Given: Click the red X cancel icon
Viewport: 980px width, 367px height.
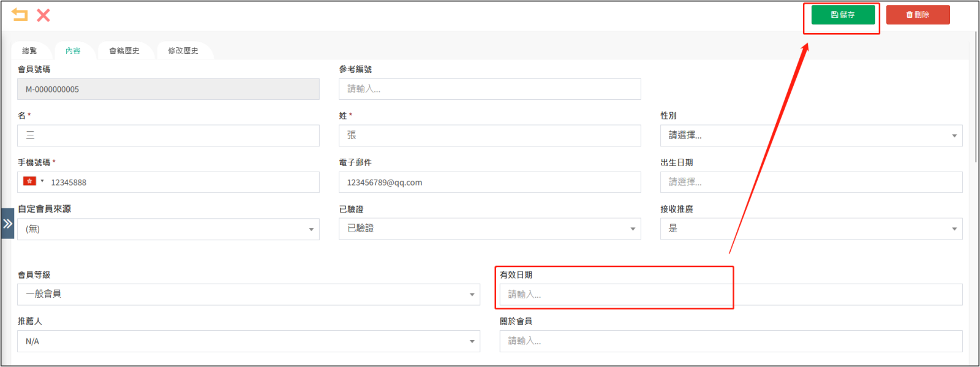Looking at the screenshot, I should pos(43,15).
